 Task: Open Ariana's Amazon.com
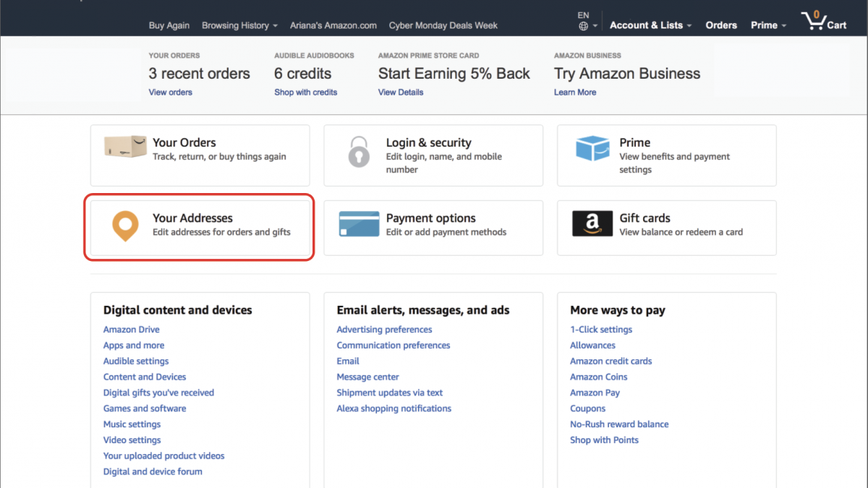(333, 25)
